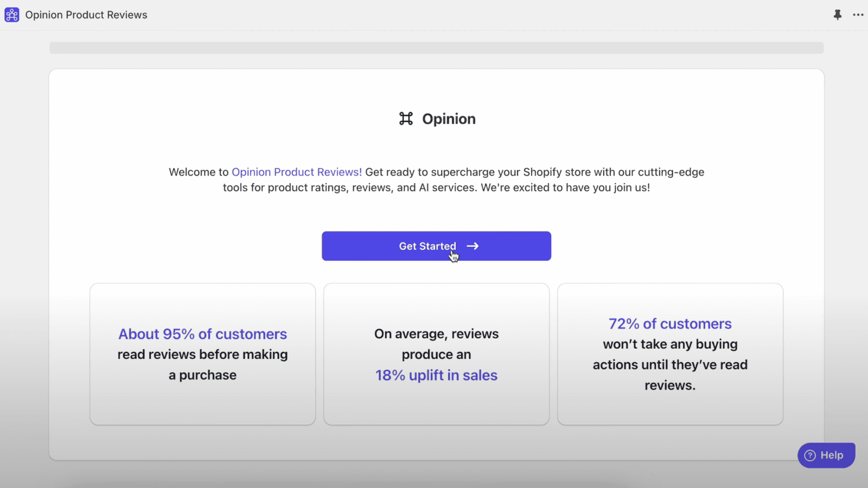Click the Opinion logo symbol above welcome text

pyautogui.click(x=406, y=119)
